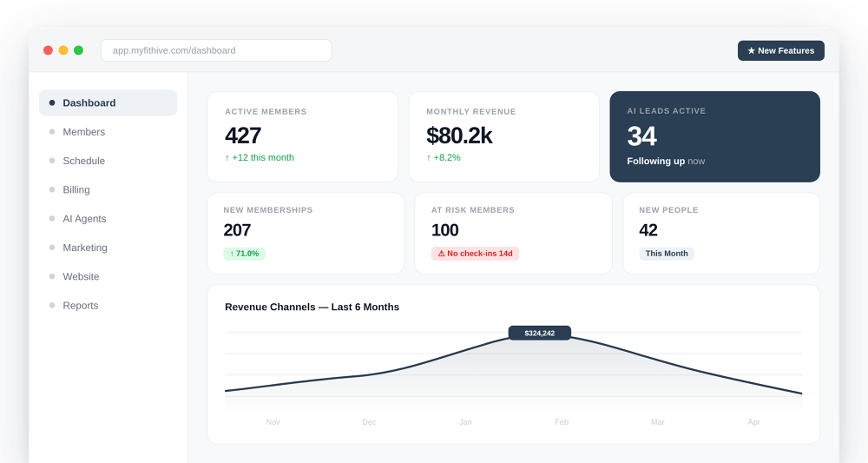
Task: Open the Website sidebar item
Action: (81, 276)
